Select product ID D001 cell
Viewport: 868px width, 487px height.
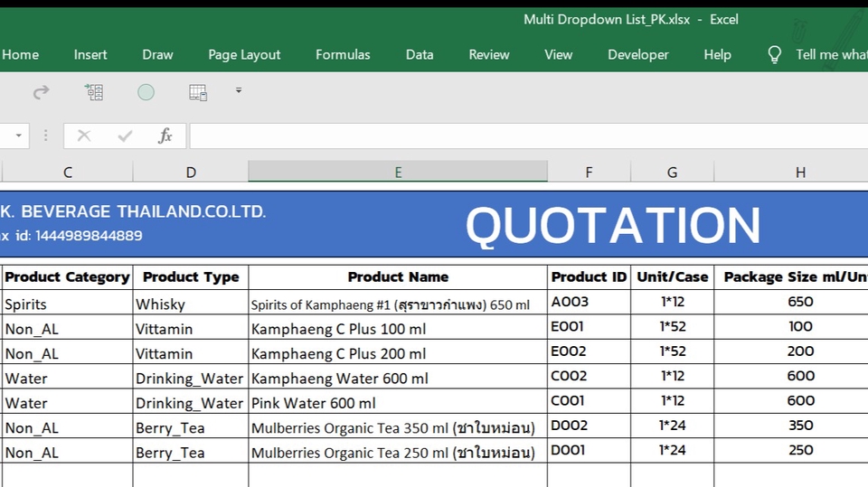point(589,451)
